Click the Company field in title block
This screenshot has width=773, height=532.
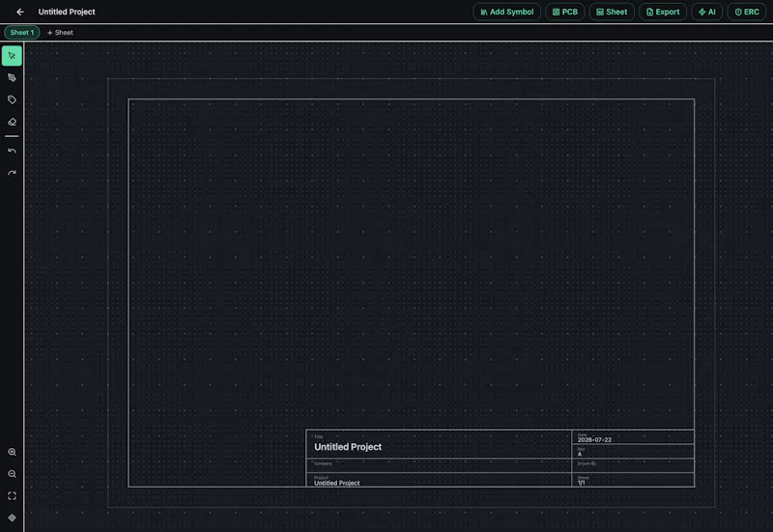[439, 466]
